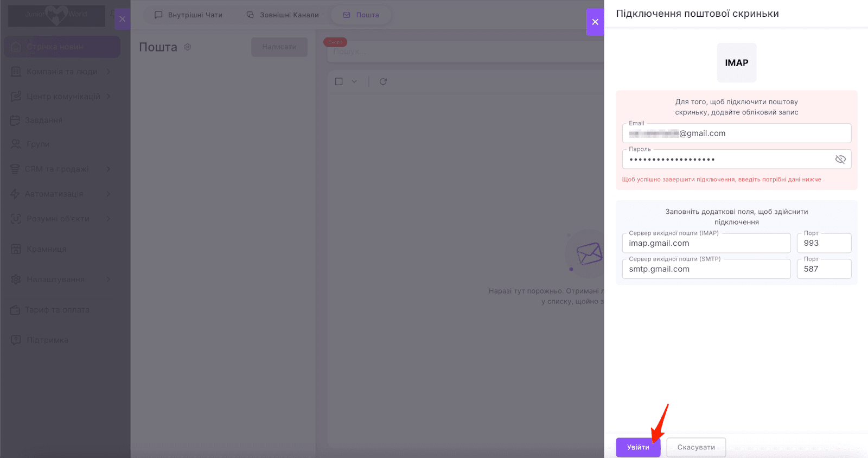Open mail settings gear next to Пошта
Screen dimensions: 868x458
coord(188,47)
